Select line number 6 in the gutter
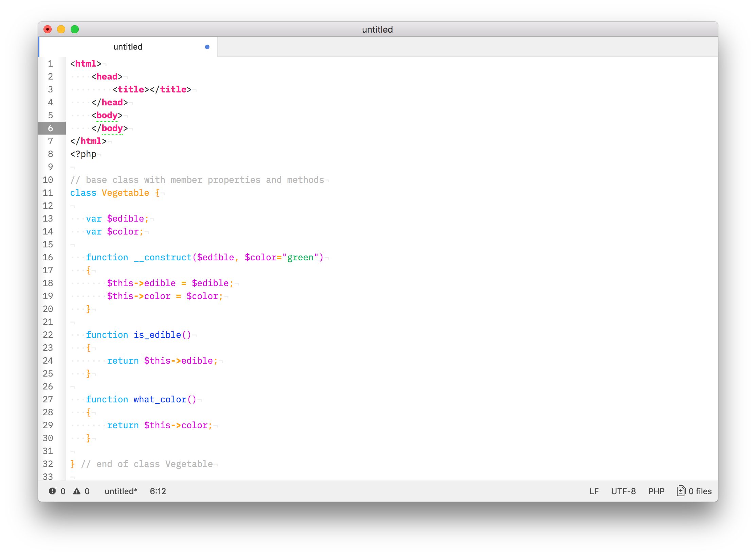 (50, 128)
